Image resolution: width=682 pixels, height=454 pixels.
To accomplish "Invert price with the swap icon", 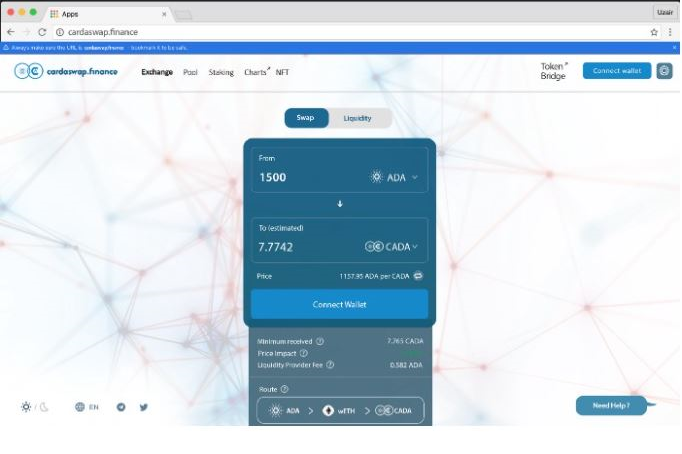I will tap(418, 276).
